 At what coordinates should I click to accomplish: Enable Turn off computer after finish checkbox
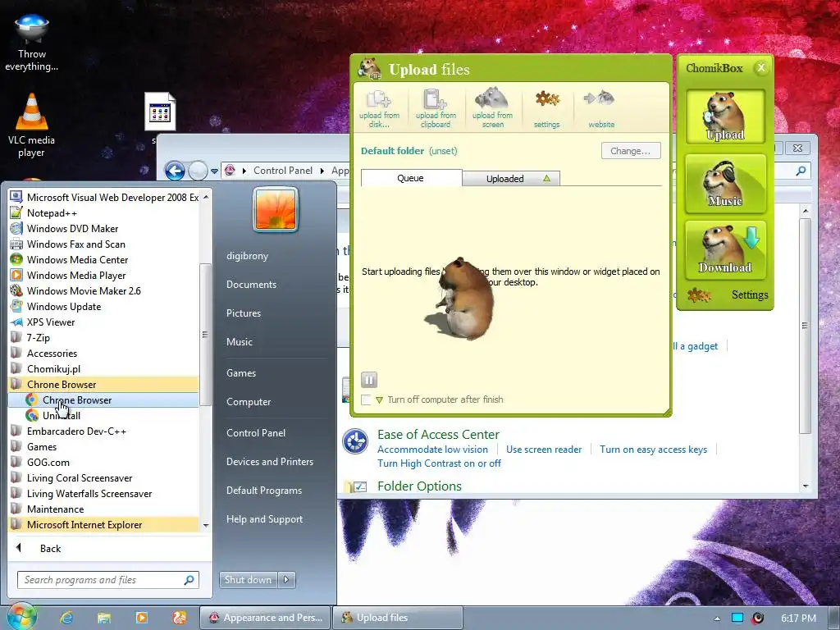(x=366, y=399)
